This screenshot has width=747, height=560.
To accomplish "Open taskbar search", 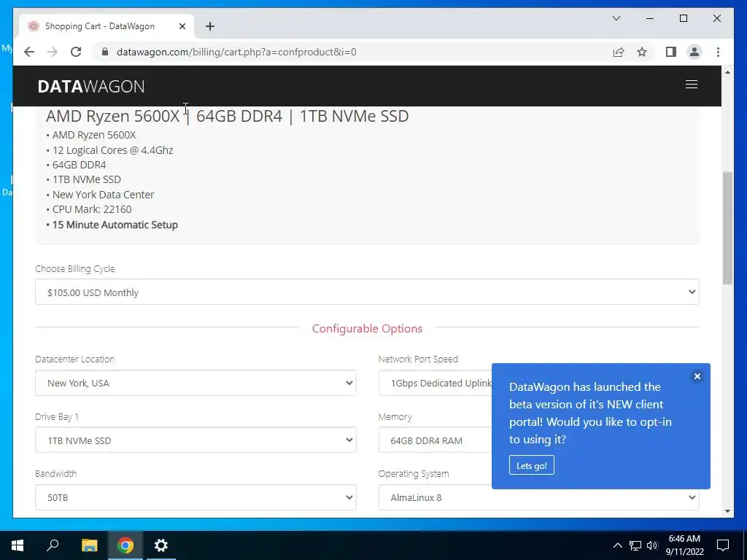I will click(53, 545).
